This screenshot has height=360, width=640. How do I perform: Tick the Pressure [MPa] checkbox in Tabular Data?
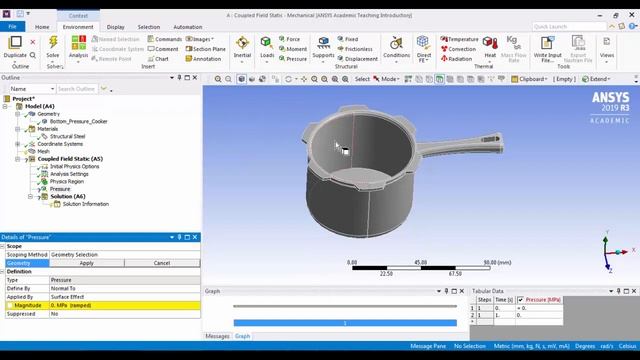point(520,300)
